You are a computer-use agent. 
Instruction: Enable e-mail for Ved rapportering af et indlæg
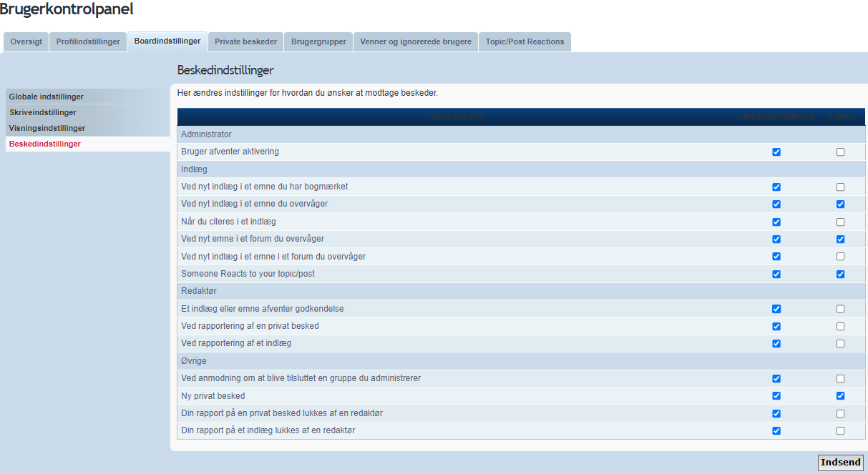pyautogui.click(x=840, y=343)
